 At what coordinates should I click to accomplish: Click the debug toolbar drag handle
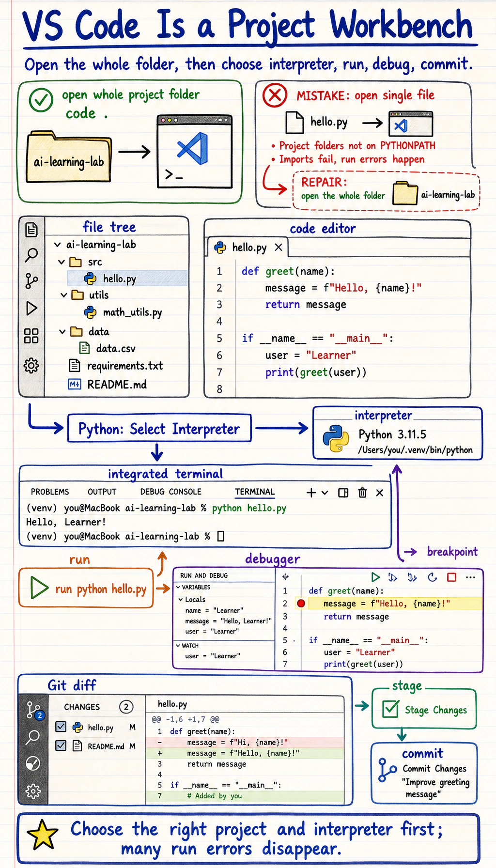tap(285, 577)
